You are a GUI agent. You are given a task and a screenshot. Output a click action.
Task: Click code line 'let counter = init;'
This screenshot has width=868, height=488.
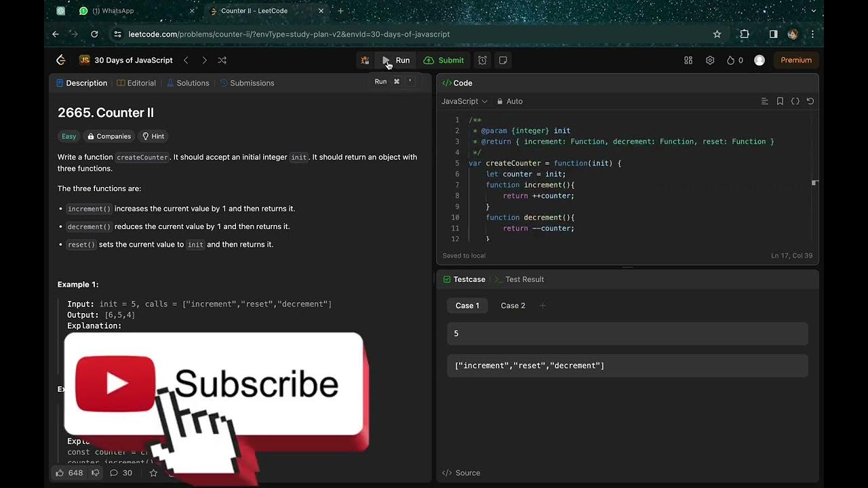pos(526,174)
